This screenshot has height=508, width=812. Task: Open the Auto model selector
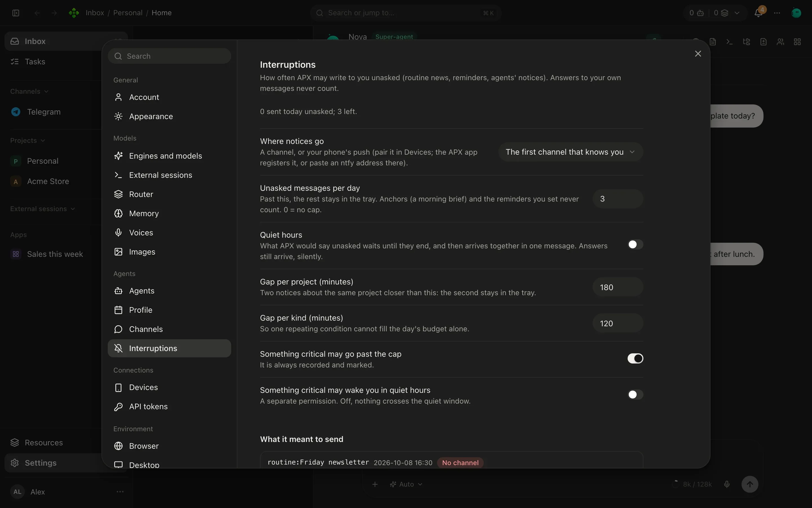click(406, 484)
